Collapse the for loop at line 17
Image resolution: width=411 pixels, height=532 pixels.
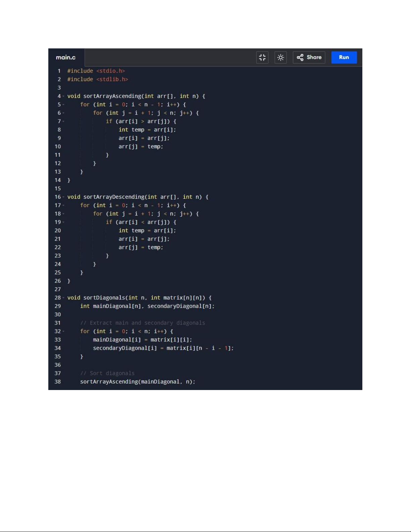click(x=63, y=205)
